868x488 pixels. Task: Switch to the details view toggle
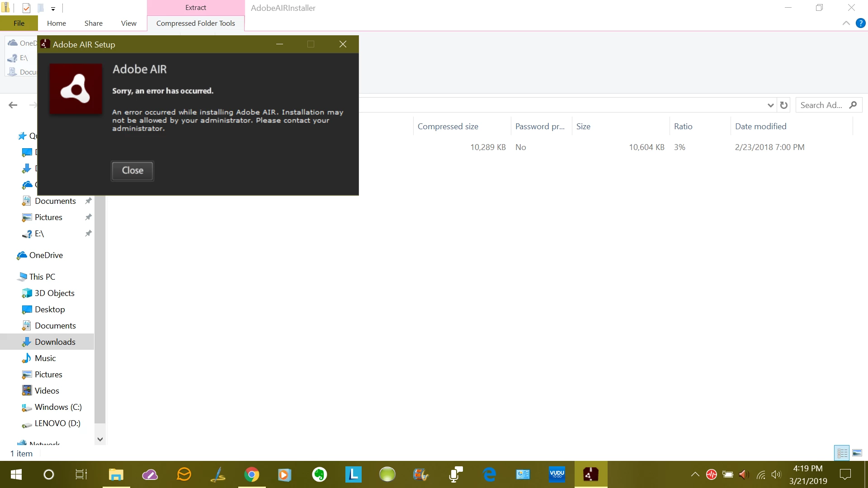coord(842,453)
